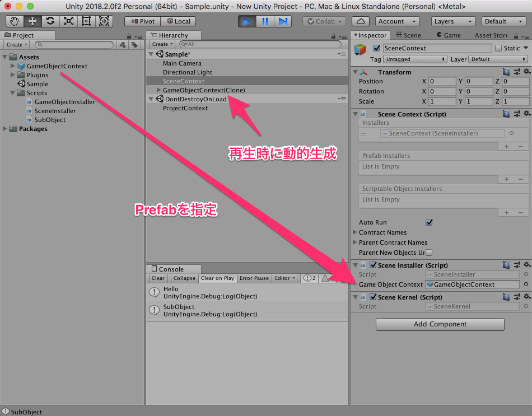Open the Layer Default dropdown

coord(498,59)
